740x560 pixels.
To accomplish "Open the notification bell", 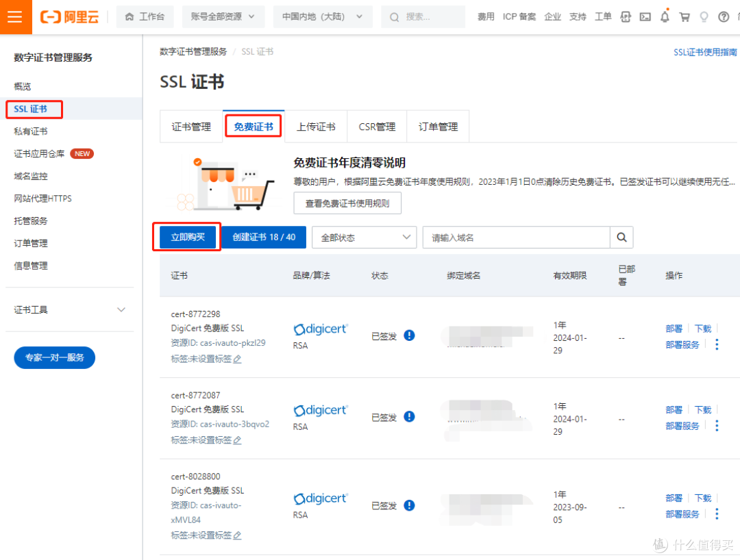I will coord(665,16).
